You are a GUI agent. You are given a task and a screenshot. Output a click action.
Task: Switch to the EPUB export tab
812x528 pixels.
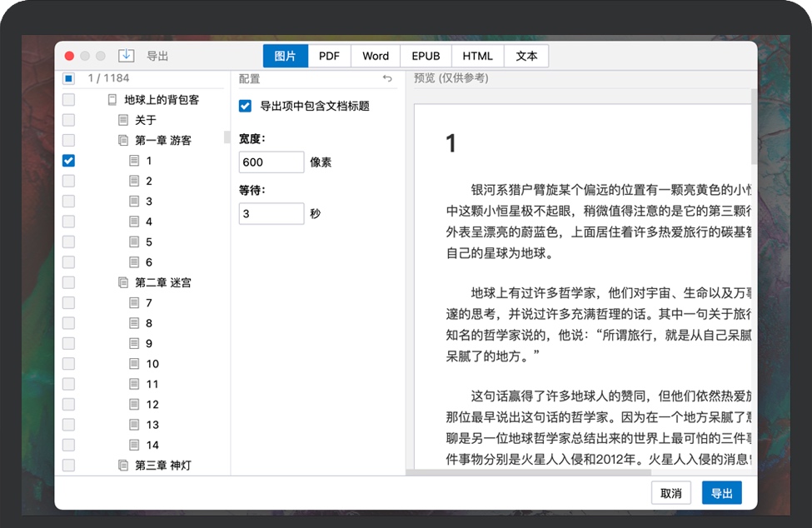(x=426, y=56)
